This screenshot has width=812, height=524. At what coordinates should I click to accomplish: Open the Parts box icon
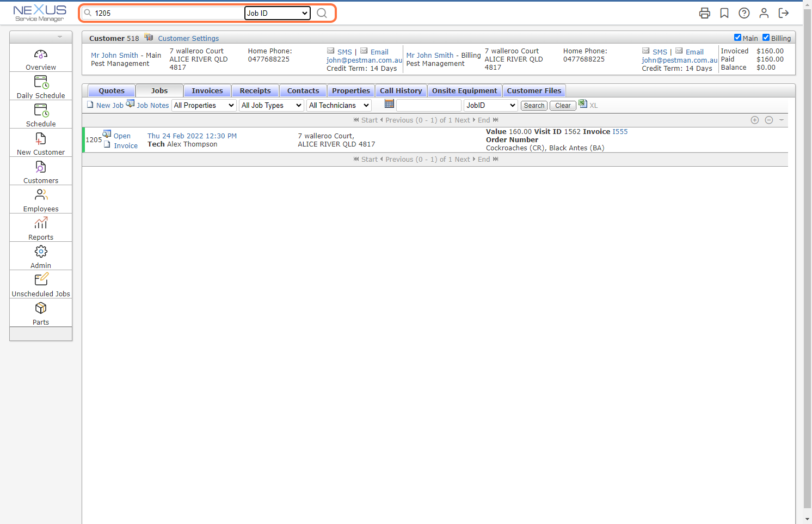click(41, 308)
